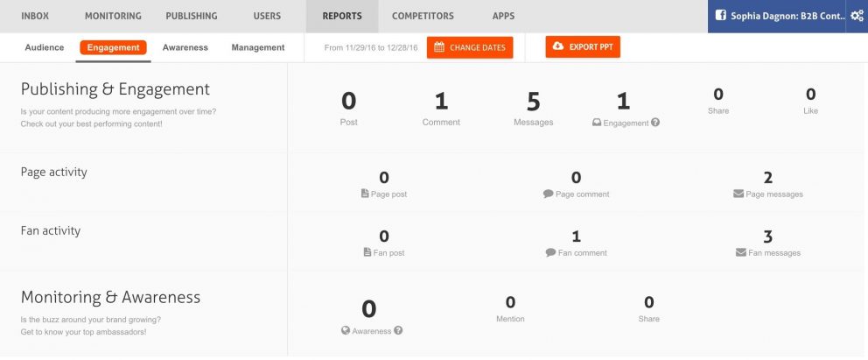Screen dimensions: 868x360
Task: Click the speech bubble icon next to Fan comment
Action: tap(550, 252)
